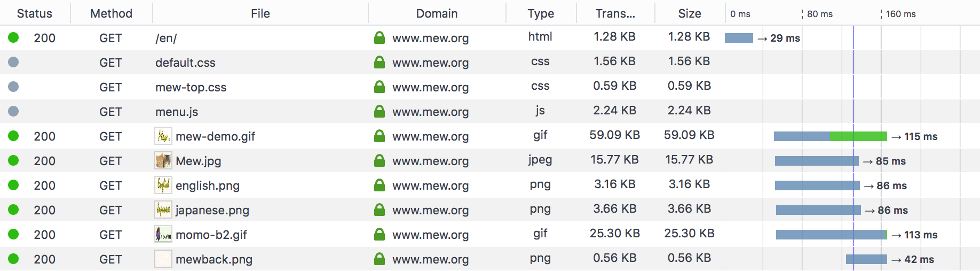The height and width of the screenshot is (271, 980).
Task: Click the security lock icon for english.png
Action: click(380, 185)
